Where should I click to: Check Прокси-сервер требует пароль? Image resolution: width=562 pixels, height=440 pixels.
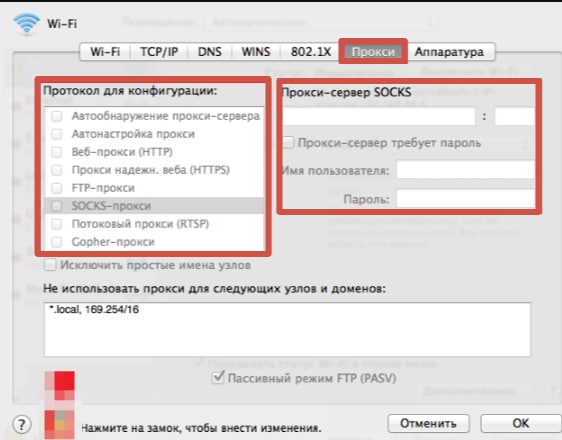(288, 143)
